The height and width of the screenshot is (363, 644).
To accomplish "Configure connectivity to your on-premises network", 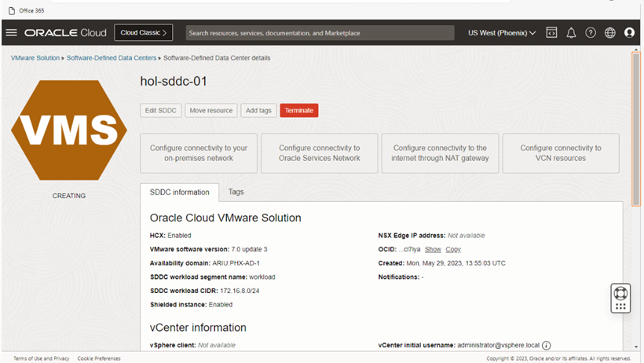I will (199, 153).
